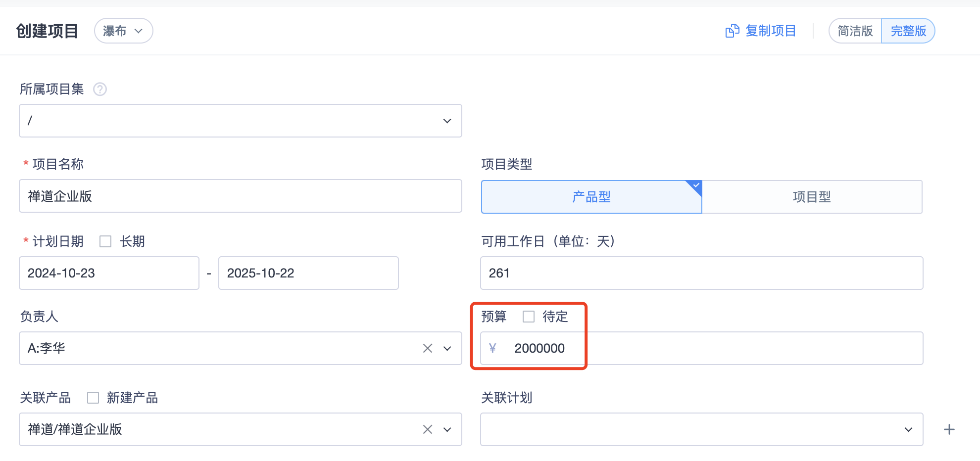Open the 瀑布 project model dropdown

coord(123,31)
